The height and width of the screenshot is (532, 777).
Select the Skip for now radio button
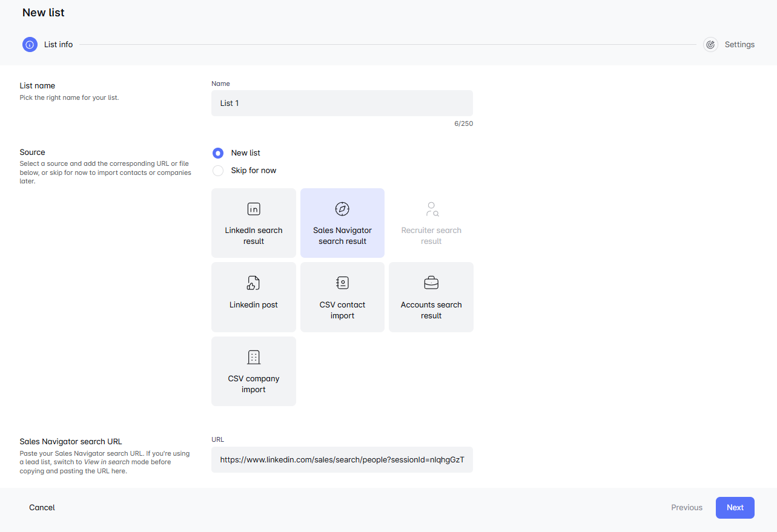tap(218, 171)
